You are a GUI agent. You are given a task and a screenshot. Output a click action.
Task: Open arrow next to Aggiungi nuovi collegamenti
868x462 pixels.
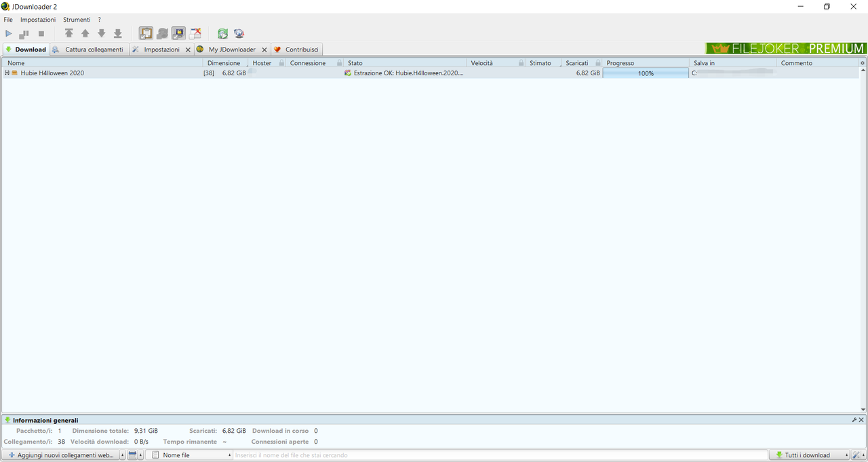click(x=123, y=455)
